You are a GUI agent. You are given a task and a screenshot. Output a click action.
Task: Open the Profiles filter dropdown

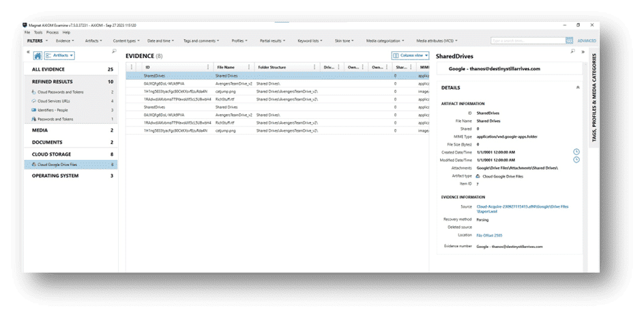point(240,41)
